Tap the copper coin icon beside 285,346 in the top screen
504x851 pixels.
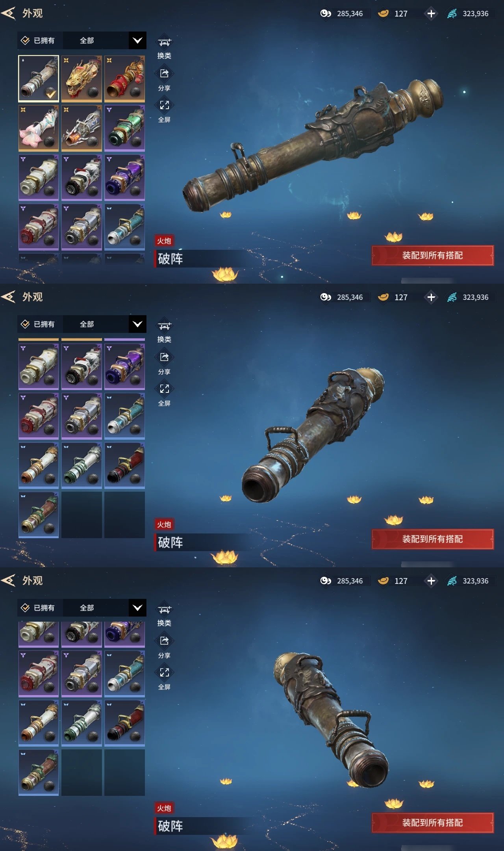pyautogui.click(x=326, y=13)
